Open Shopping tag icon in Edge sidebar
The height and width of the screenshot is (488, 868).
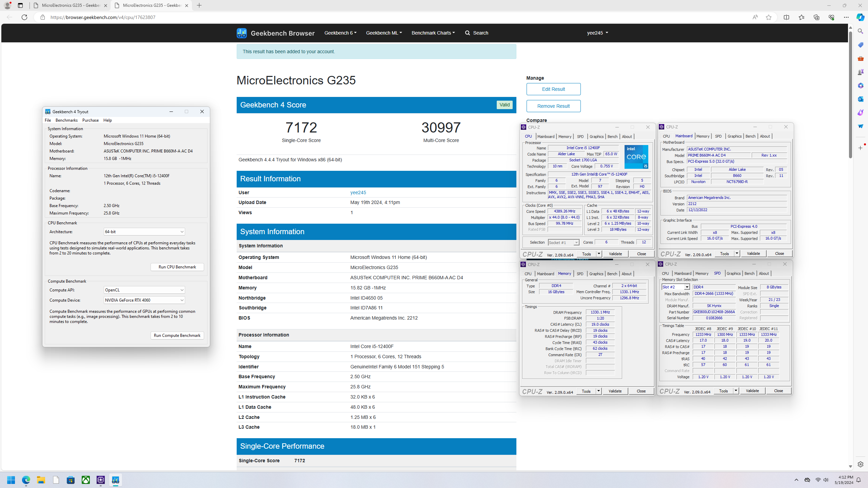[860, 45]
